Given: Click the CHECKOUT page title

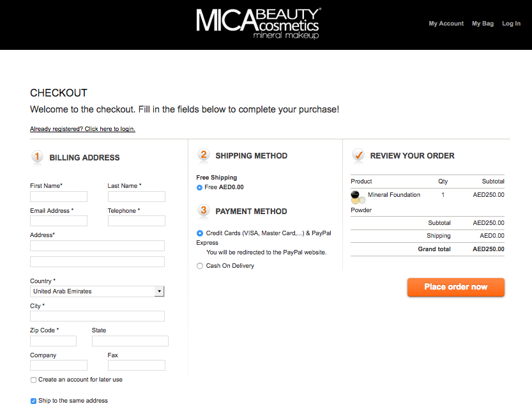Looking at the screenshot, I should click(x=59, y=93).
